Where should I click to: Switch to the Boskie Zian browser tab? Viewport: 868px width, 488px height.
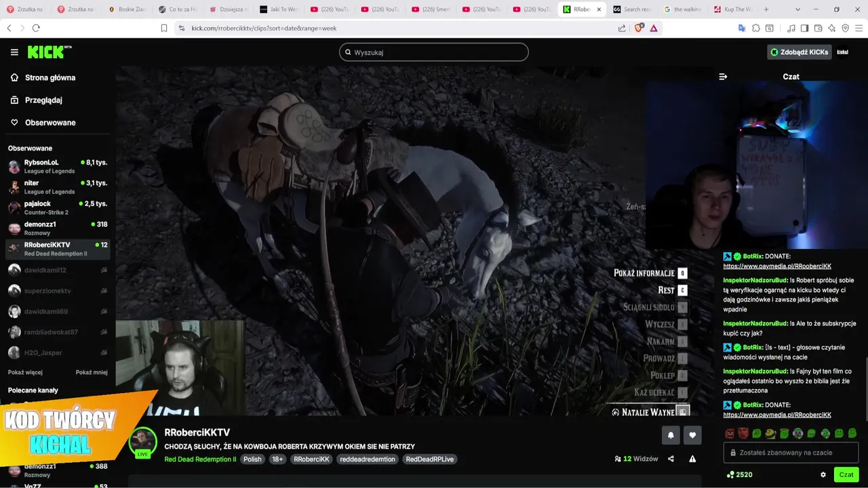tap(127, 9)
